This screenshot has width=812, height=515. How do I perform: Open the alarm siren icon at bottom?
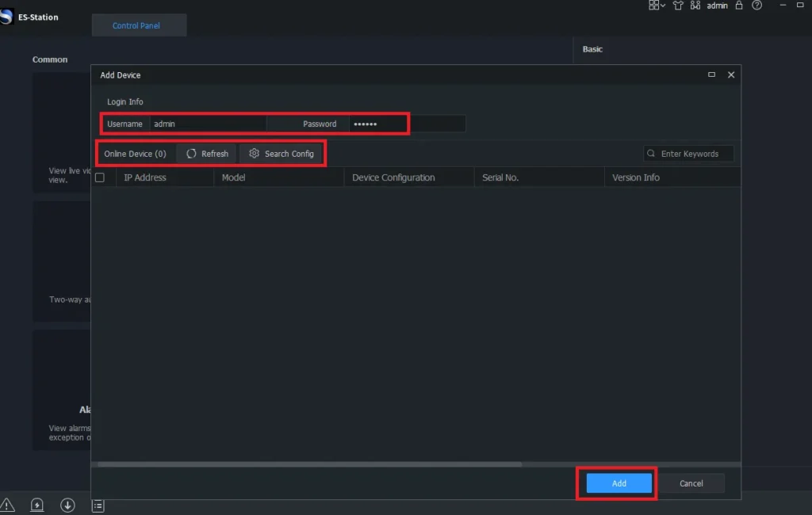pyautogui.click(x=37, y=505)
